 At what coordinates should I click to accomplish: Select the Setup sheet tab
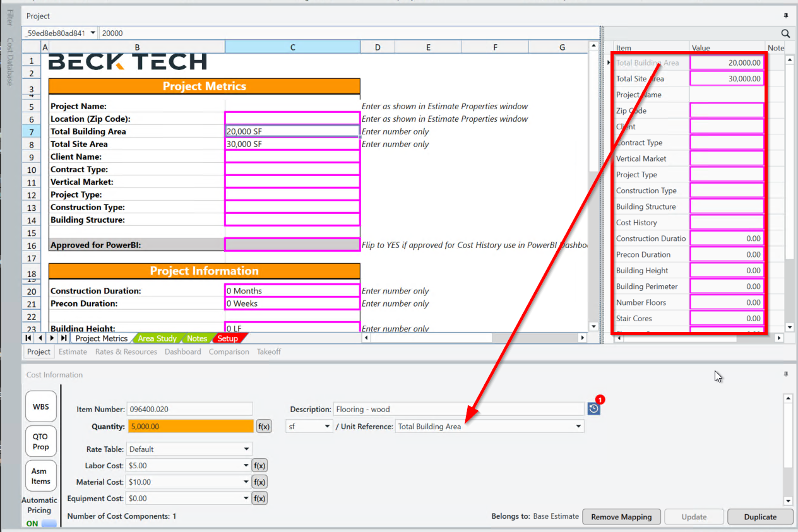(227, 339)
